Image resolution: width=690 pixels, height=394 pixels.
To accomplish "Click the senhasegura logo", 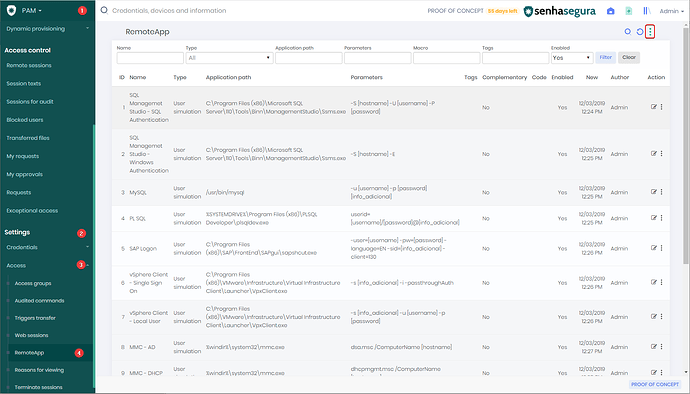I will (x=560, y=11).
